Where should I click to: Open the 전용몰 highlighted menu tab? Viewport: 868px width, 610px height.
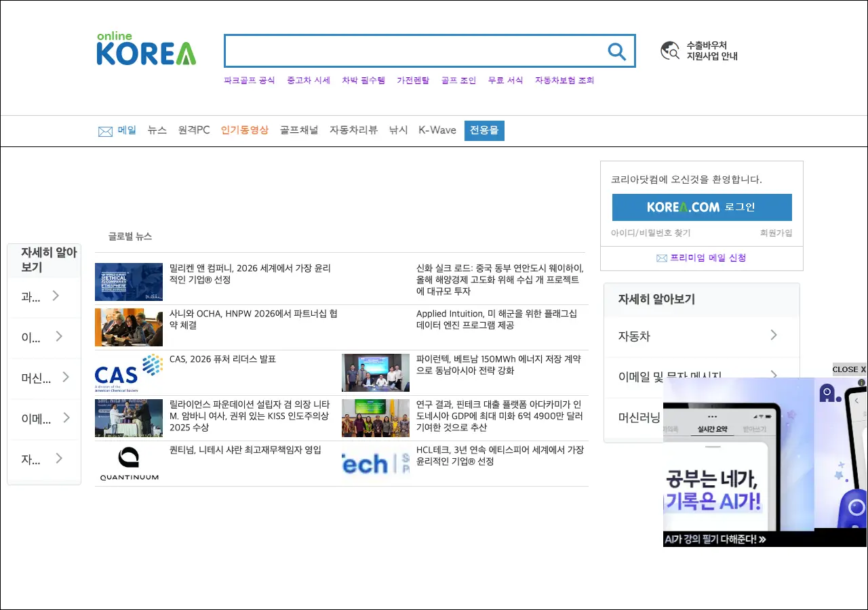coord(484,131)
